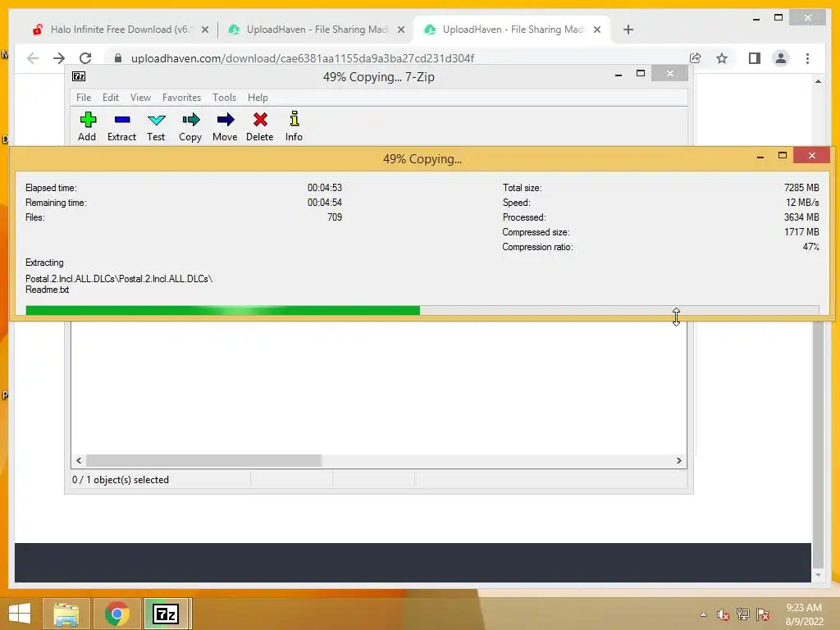840x630 pixels.
Task: Click the clock showing 9:23 AM
Action: [x=804, y=608]
